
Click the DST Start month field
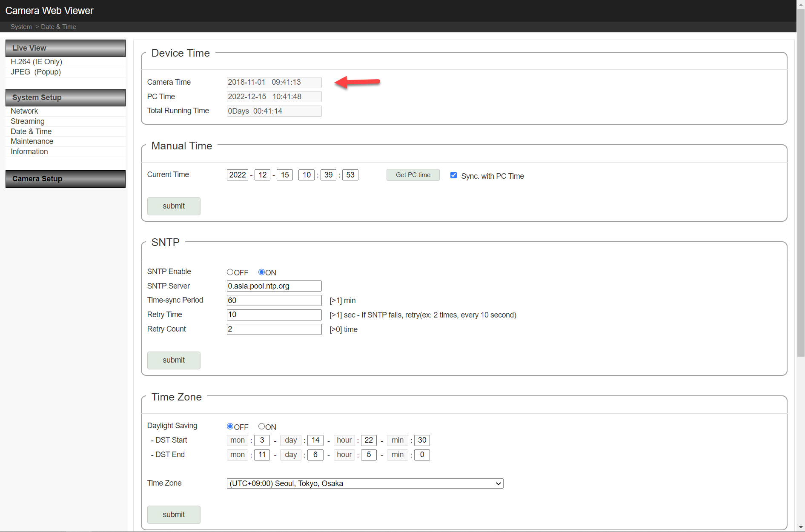tap(262, 440)
